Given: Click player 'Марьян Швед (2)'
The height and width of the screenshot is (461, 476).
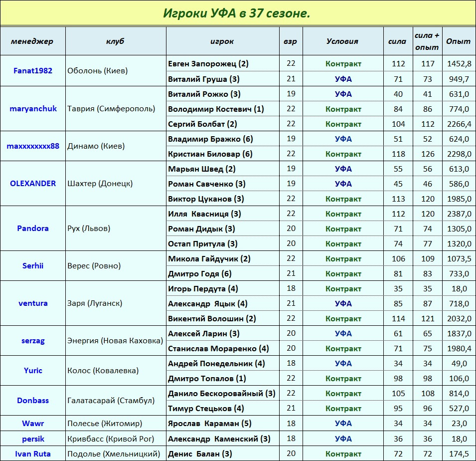Looking at the screenshot, I should tap(201, 169).
